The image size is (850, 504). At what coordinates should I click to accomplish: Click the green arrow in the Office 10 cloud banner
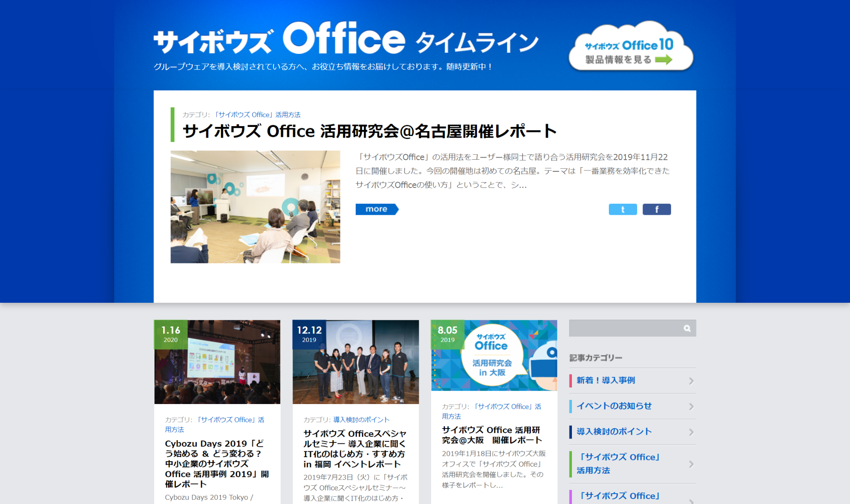click(664, 60)
